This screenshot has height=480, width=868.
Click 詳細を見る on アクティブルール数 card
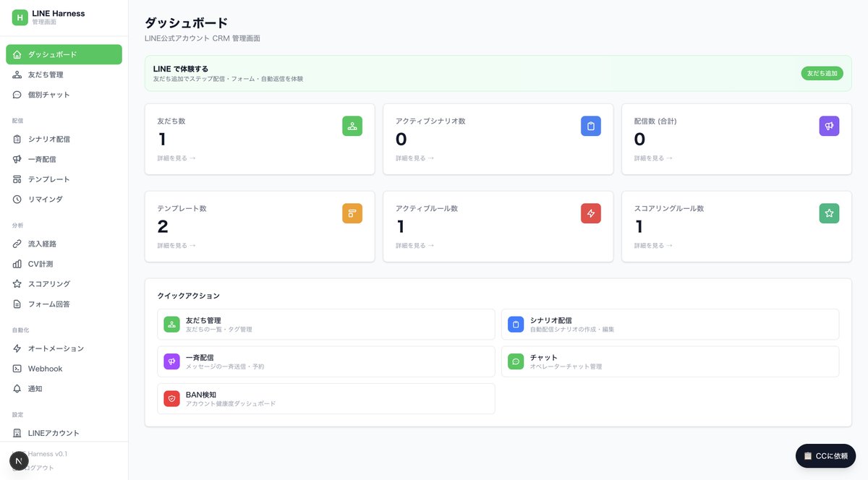click(415, 245)
